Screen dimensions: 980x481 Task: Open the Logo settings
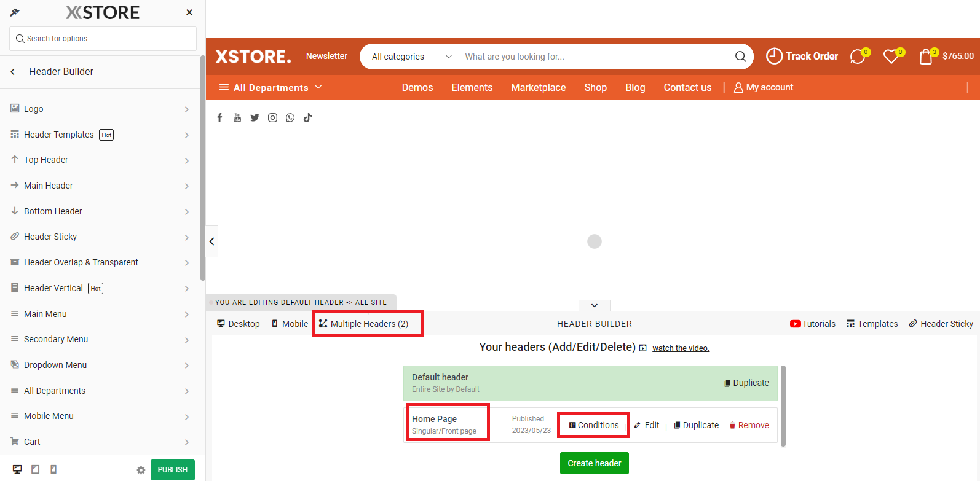100,109
